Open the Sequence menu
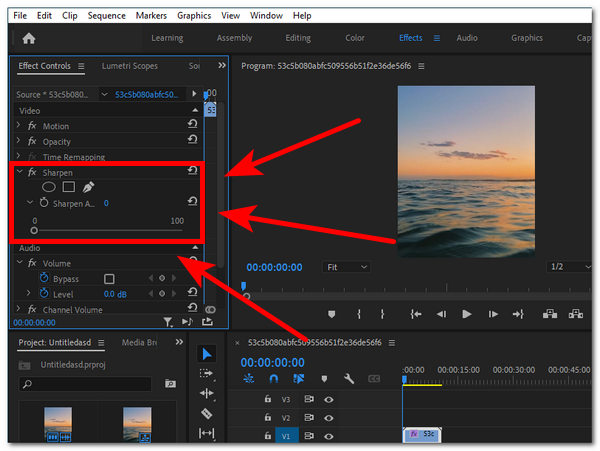Screen dimensions: 600x451 pyautogui.click(x=106, y=16)
